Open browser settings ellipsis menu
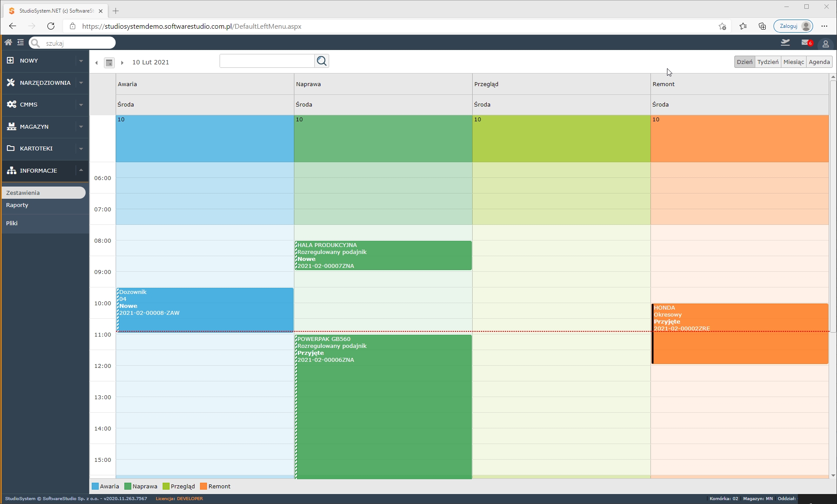The width and height of the screenshot is (837, 504). (x=824, y=26)
